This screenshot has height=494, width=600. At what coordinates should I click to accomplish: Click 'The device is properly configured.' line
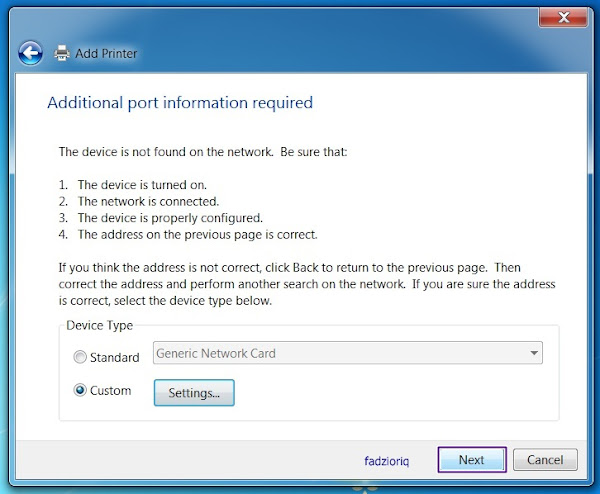(170, 218)
